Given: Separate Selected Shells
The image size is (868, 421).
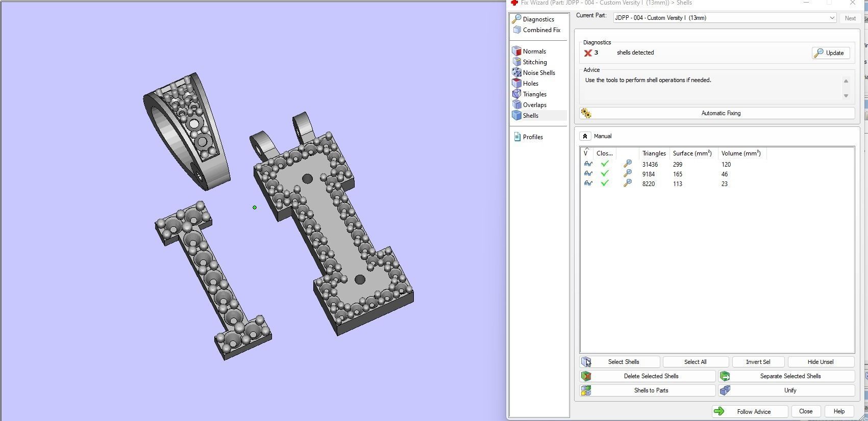Looking at the screenshot, I should point(786,376).
